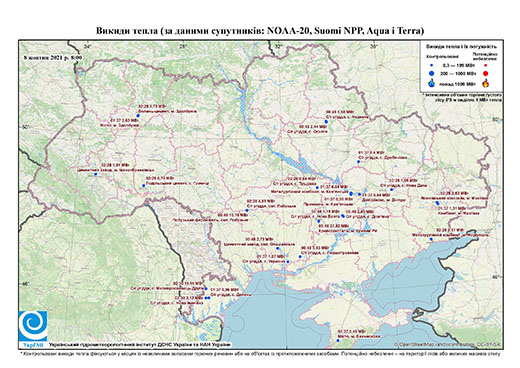
Task: Click the blue marker near смт. Ольшанське
Action: (x=278, y=248)
